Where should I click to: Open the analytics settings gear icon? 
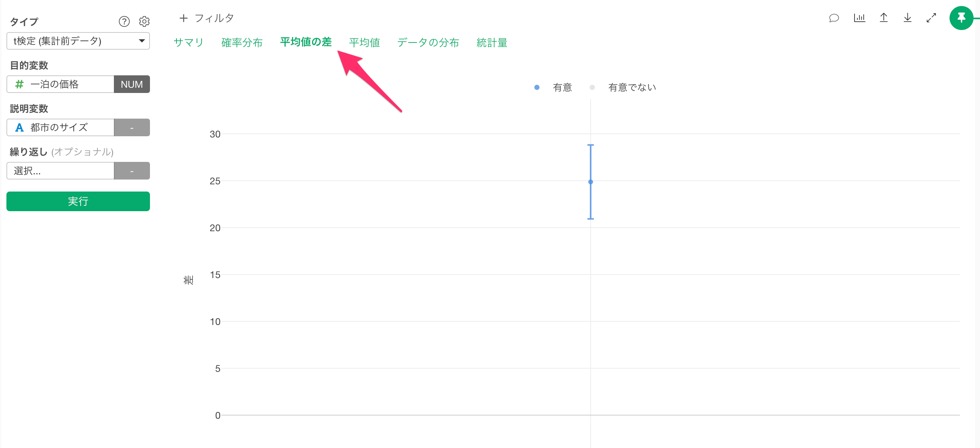point(144,21)
